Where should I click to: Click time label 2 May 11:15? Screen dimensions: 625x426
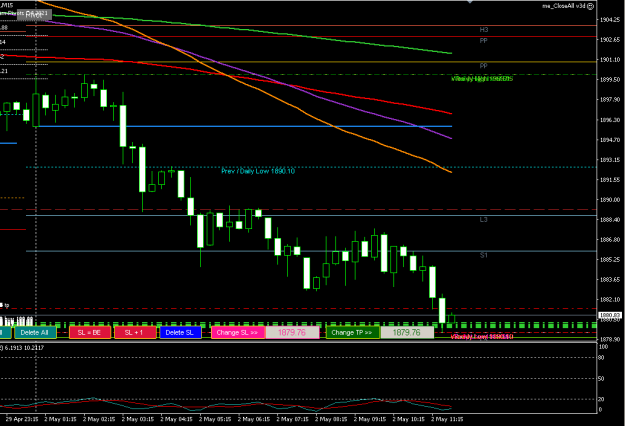[447, 419]
